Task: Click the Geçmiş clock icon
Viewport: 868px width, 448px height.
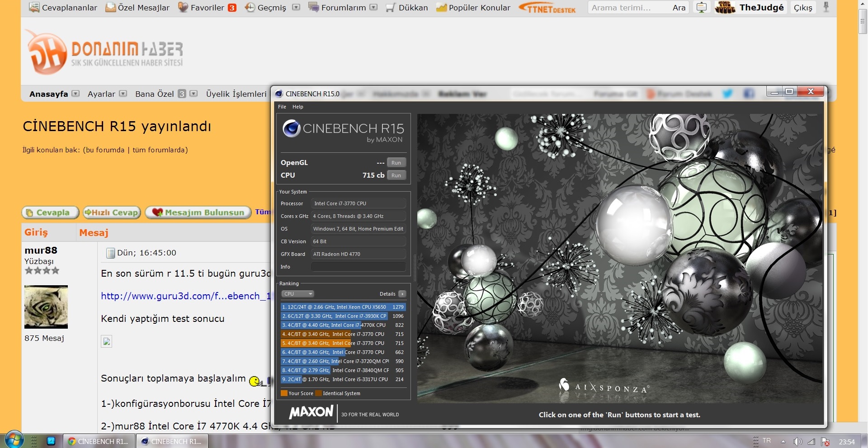Action: point(250,7)
